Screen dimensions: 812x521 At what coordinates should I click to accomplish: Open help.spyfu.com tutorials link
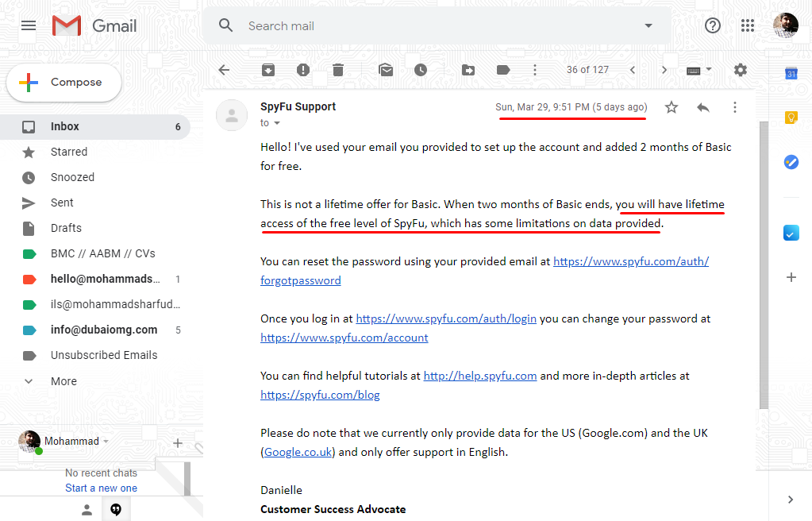pos(480,376)
